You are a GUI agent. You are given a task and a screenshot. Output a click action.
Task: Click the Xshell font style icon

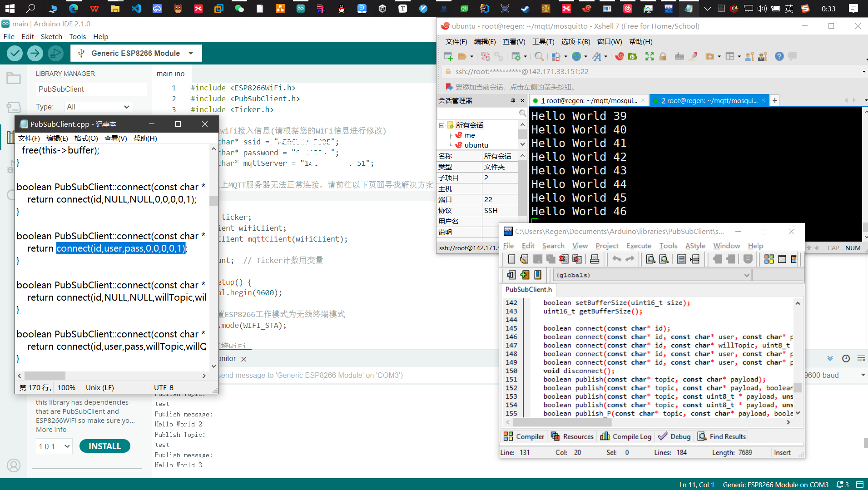click(x=596, y=56)
